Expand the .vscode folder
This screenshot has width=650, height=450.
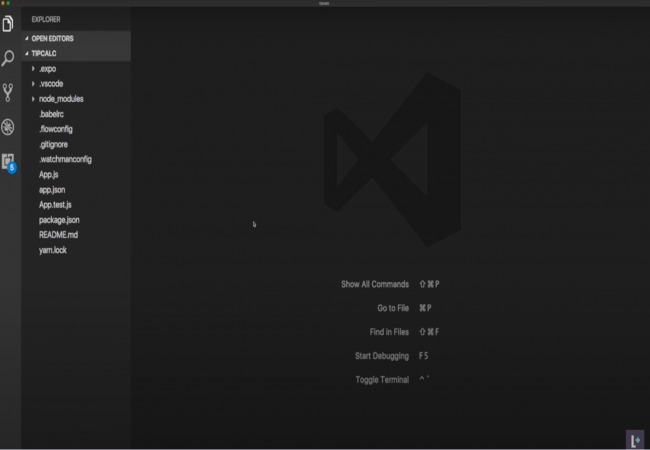coord(76,84)
